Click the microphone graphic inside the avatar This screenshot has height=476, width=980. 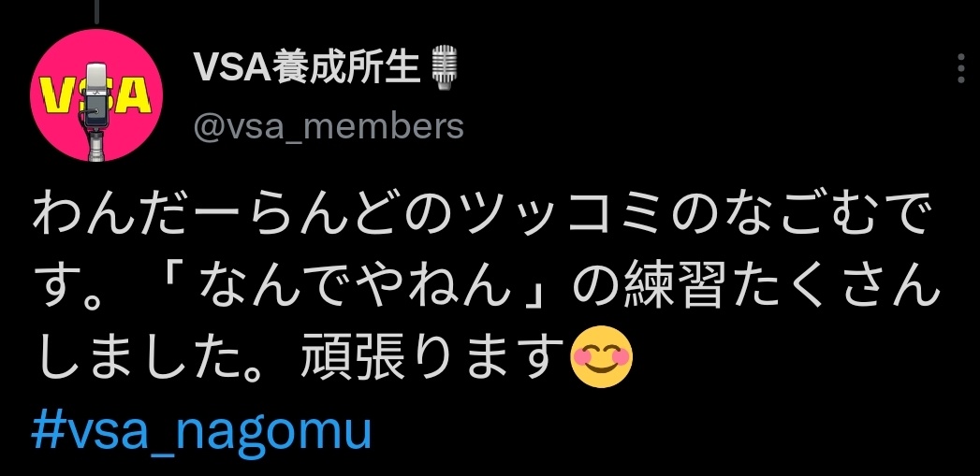point(95,109)
